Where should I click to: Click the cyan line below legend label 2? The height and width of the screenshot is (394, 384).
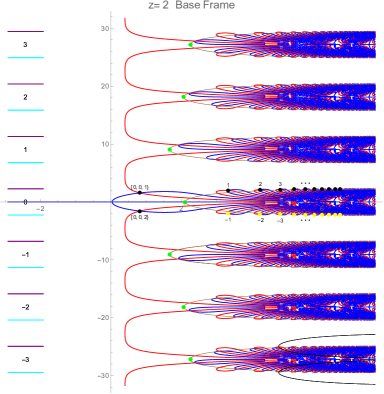pos(26,110)
